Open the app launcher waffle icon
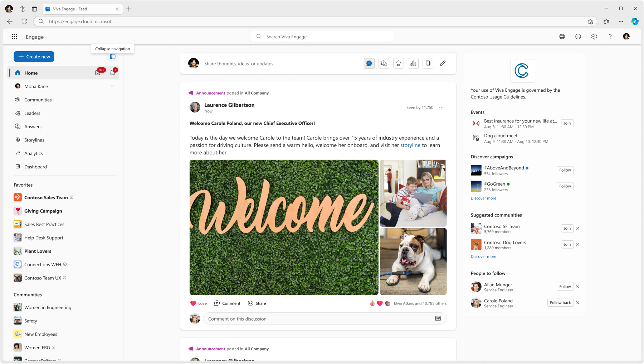The image size is (644, 364). click(x=14, y=37)
